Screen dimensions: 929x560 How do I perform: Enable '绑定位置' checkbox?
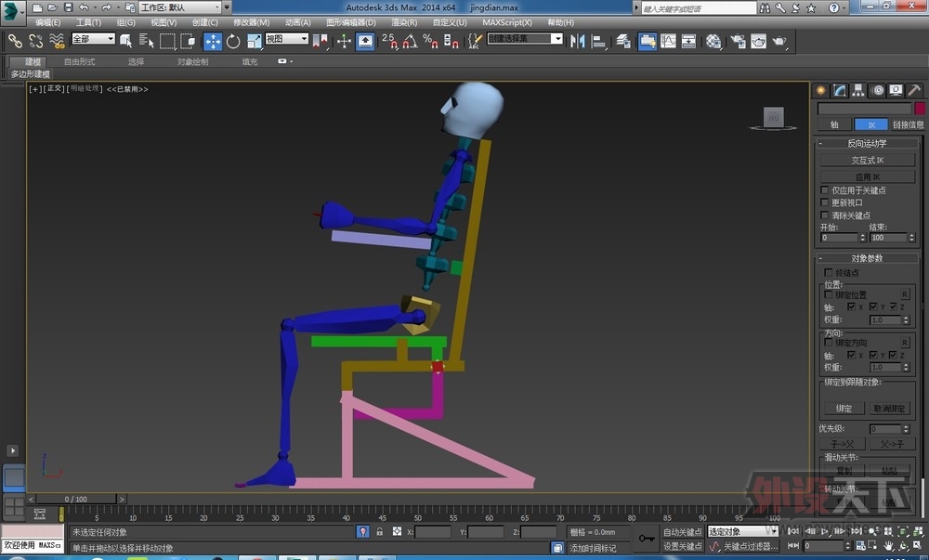tap(829, 294)
